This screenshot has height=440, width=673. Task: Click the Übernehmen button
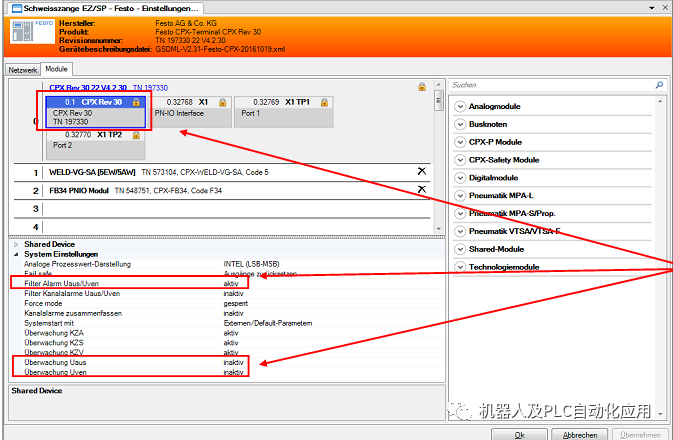tap(640, 434)
